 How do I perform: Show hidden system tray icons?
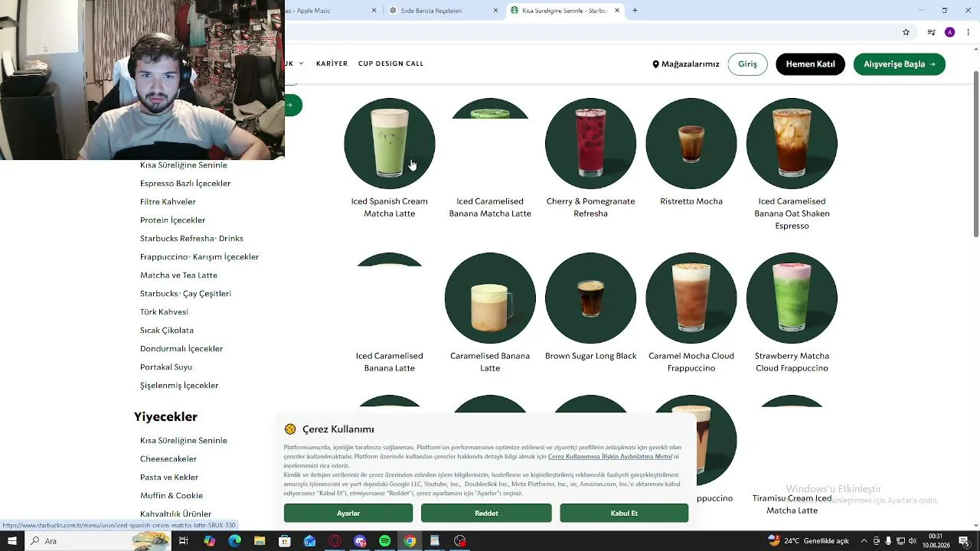point(864,541)
